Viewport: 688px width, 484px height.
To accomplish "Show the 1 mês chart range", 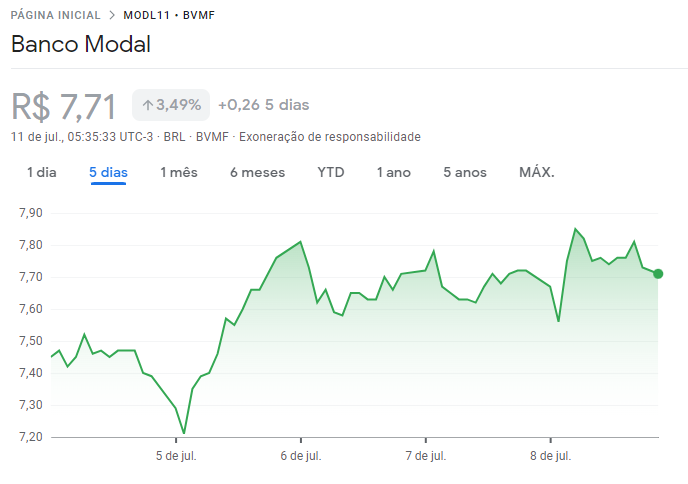I will pos(179,172).
